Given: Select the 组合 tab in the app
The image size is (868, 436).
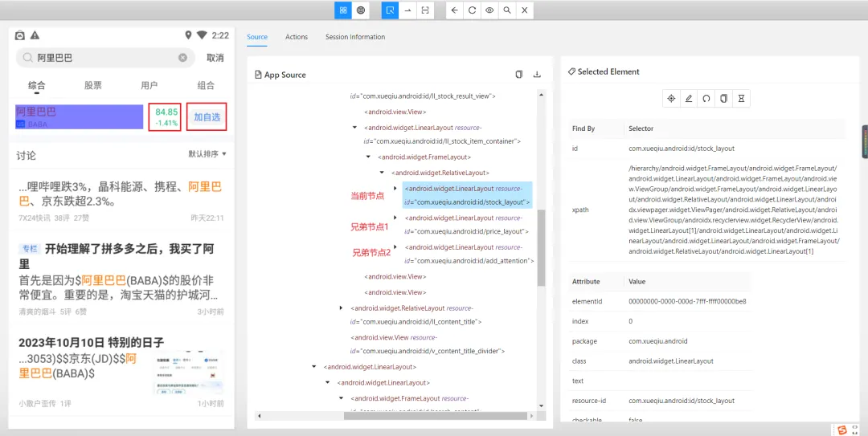Looking at the screenshot, I should (x=206, y=85).
